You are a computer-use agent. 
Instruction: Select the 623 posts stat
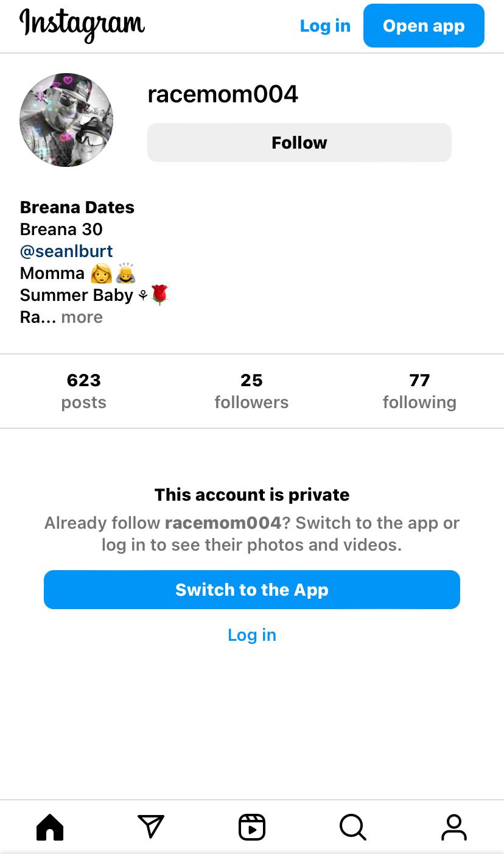click(x=84, y=391)
